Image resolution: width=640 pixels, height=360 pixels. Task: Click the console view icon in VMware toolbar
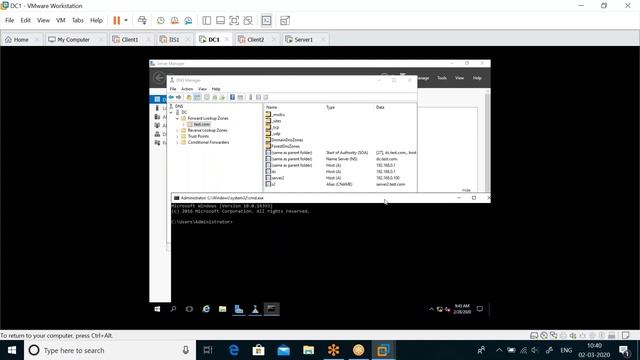267,20
